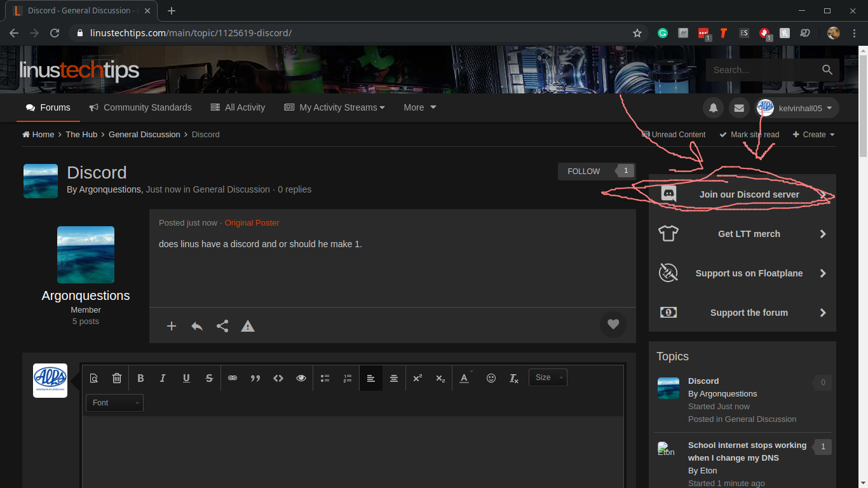Image resolution: width=868 pixels, height=488 pixels.
Task: Go to Home breadcrumb
Action: [38, 134]
